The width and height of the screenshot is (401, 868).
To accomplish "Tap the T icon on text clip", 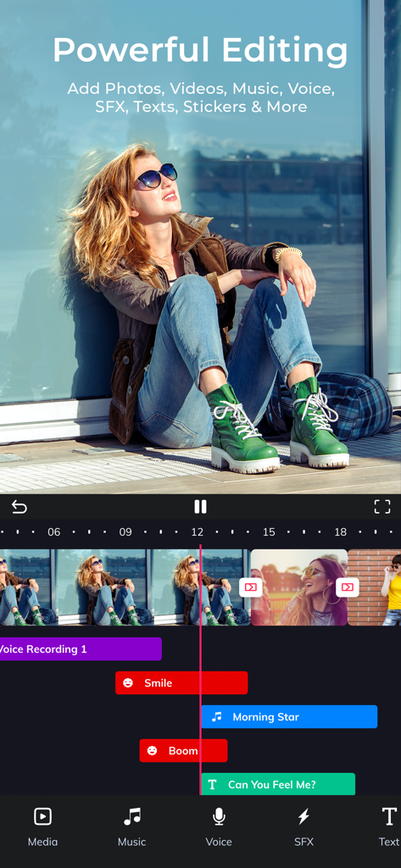I will coord(212,784).
